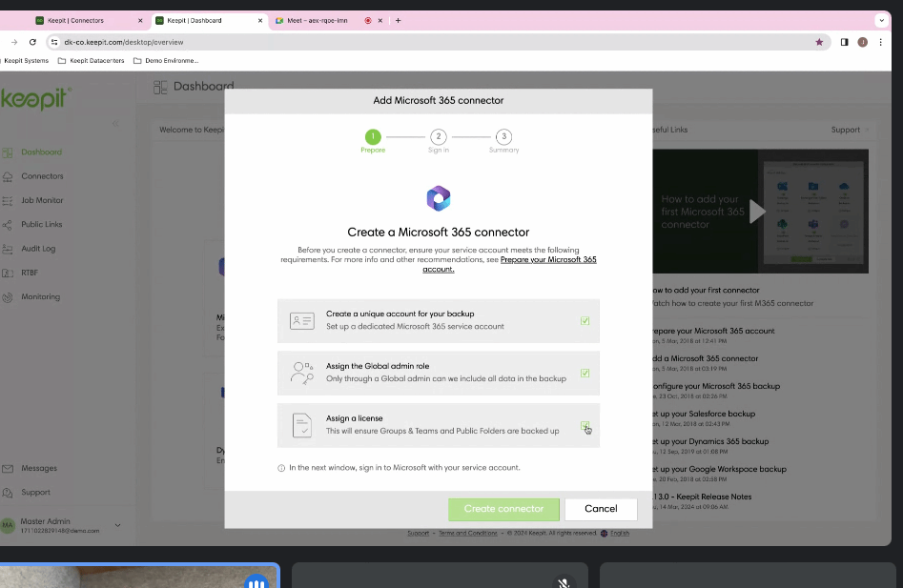Screen dimensions: 903x588
Task: Toggle the Assign a license checkbox
Action: coord(585,426)
